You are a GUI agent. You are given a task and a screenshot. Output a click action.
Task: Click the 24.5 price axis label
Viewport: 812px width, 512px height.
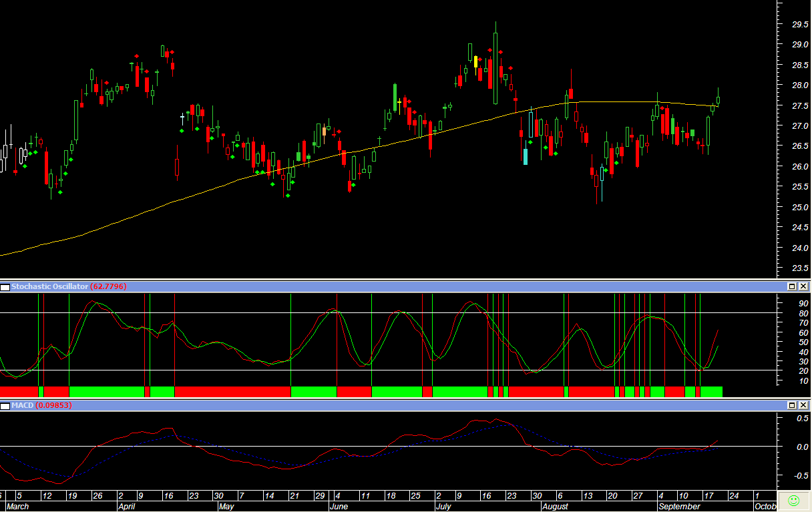click(800, 228)
